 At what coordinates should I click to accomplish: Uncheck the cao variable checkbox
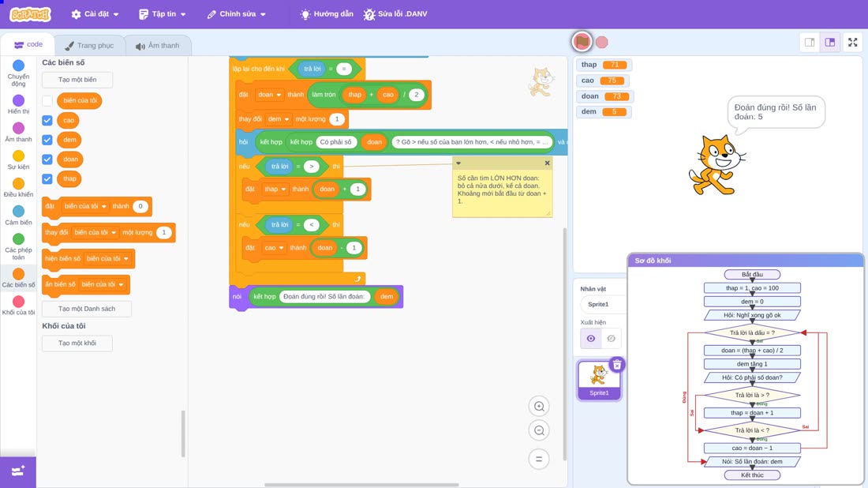[47, 120]
